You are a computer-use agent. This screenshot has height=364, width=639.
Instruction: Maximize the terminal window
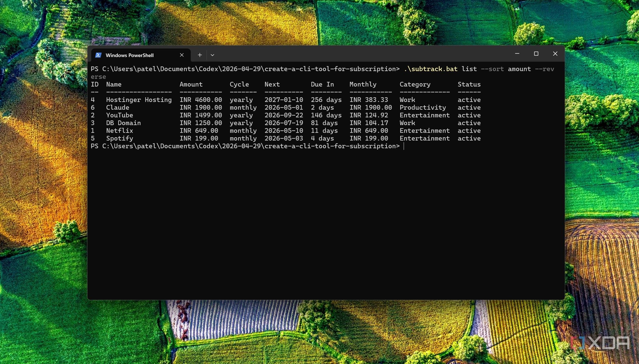(536, 54)
